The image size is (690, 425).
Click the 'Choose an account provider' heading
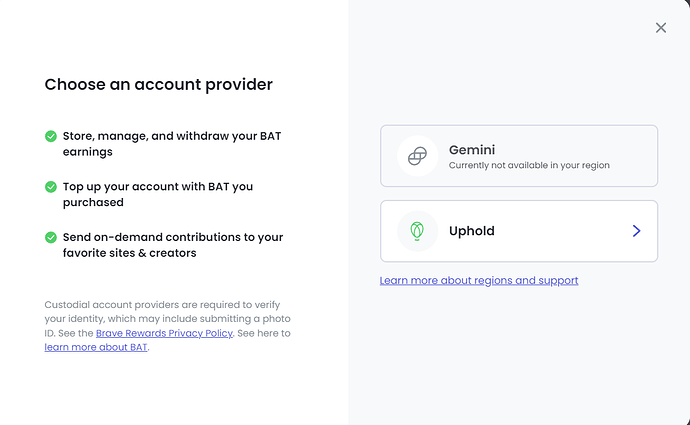click(x=158, y=85)
